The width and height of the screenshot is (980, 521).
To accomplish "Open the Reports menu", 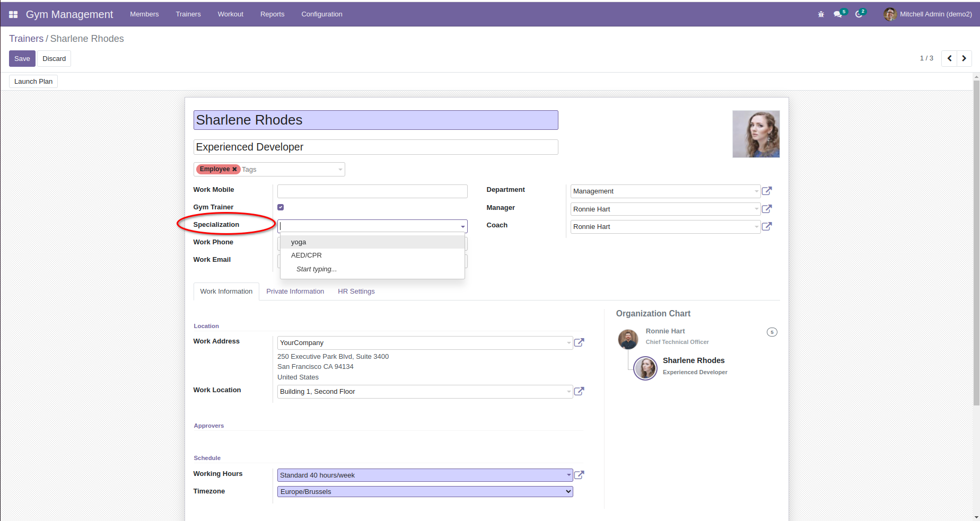I will pos(272,14).
